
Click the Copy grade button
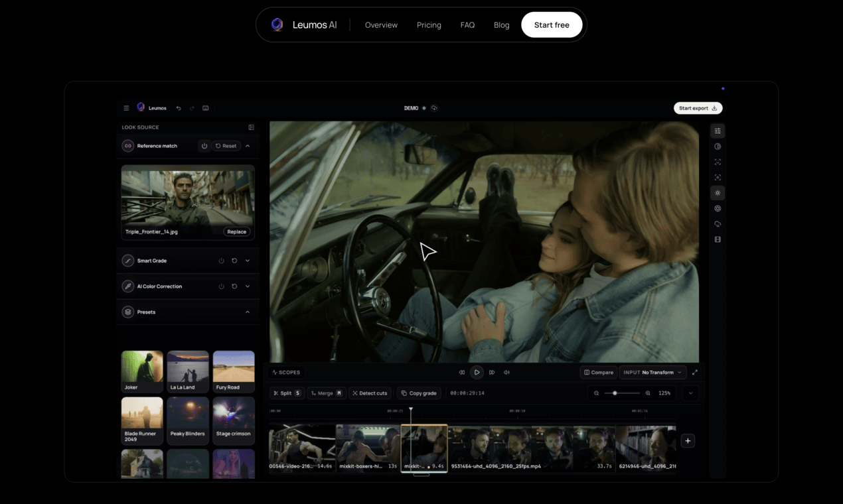tap(419, 393)
